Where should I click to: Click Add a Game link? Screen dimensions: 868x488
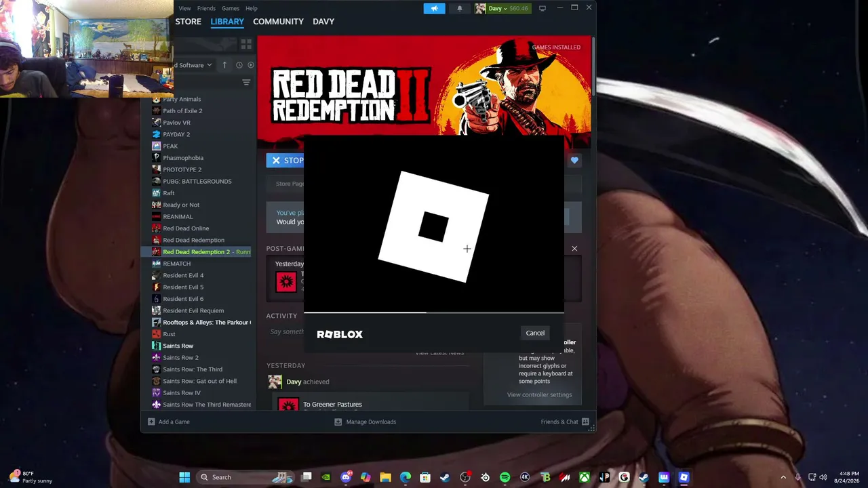click(174, 422)
